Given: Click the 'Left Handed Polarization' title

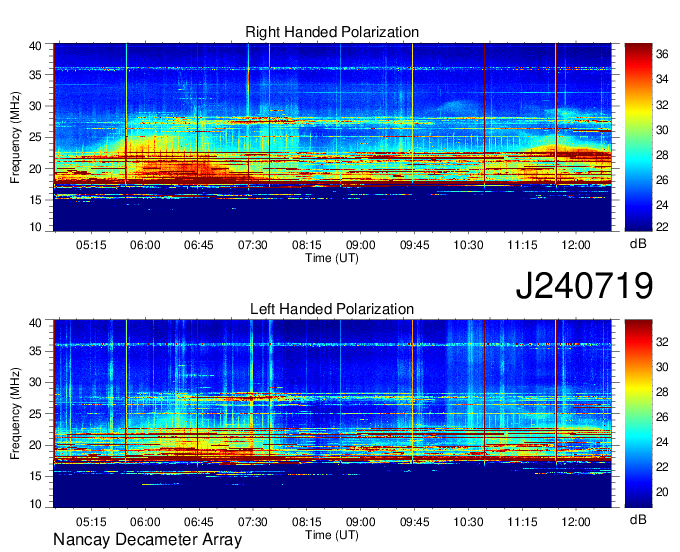Looking at the screenshot, I should (332, 309).
